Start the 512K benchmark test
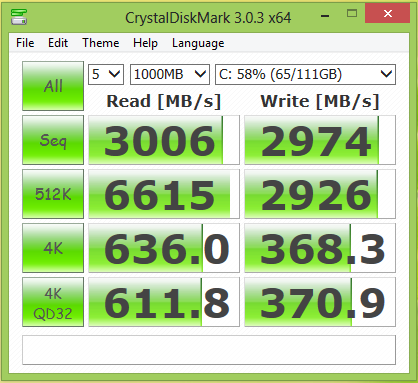Viewport: 418px width, 383px height. tap(53, 194)
